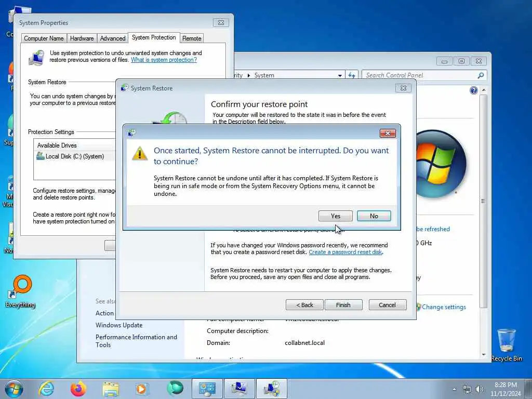This screenshot has height=399, width=532.
Task: Click System Restore title bar icon
Action: [125, 88]
